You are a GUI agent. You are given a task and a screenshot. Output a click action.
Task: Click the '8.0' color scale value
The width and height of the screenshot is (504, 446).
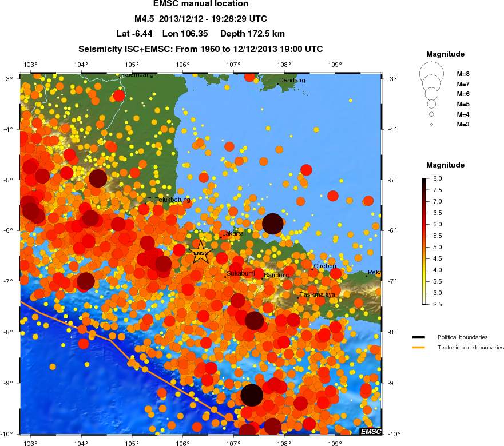(x=438, y=178)
